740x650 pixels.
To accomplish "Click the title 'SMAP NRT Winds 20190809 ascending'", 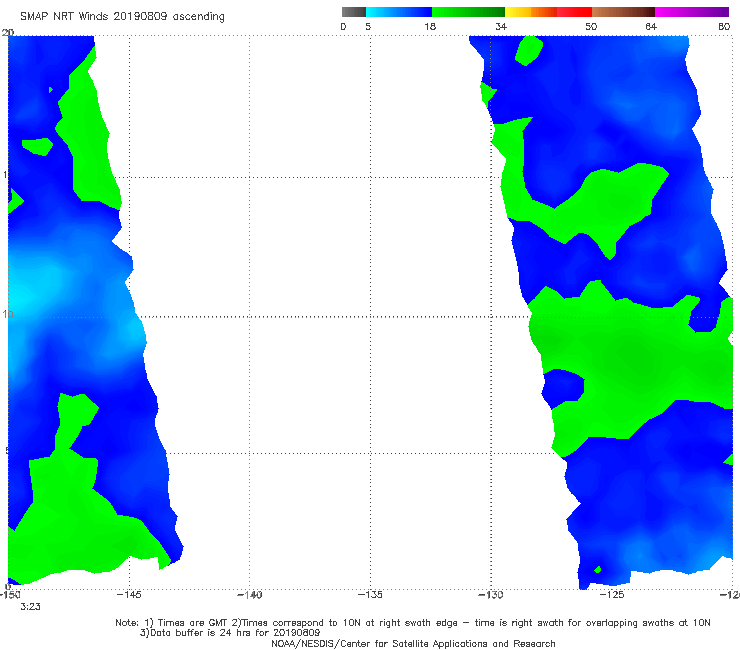I will click(x=122, y=17).
